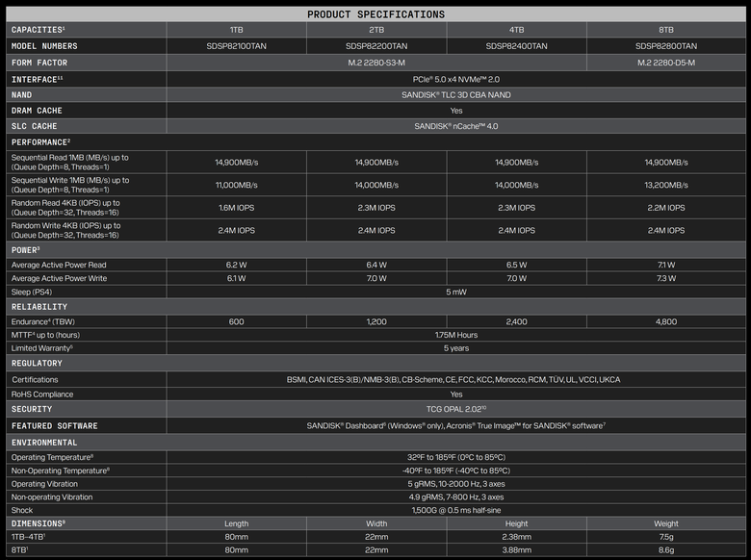
Task: Click weight value 7.5g
Action: pyautogui.click(x=666, y=537)
